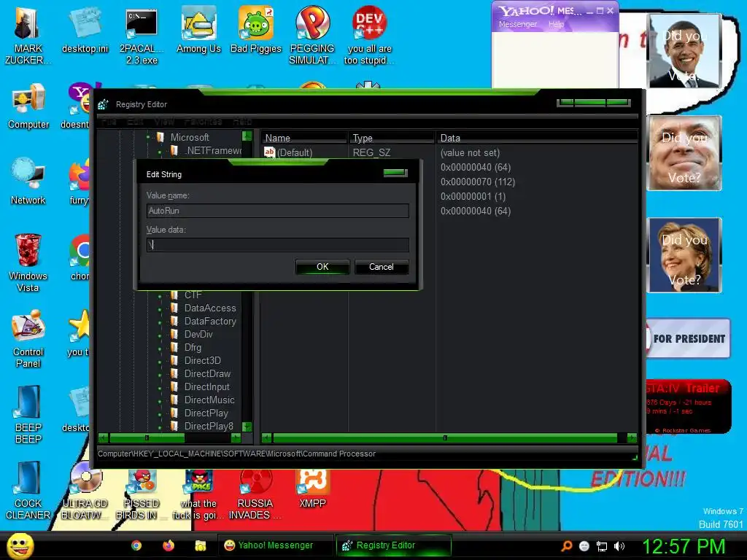Click the data value 0x00000070 (112)
Screen dimensions: 747x560
(477, 182)
